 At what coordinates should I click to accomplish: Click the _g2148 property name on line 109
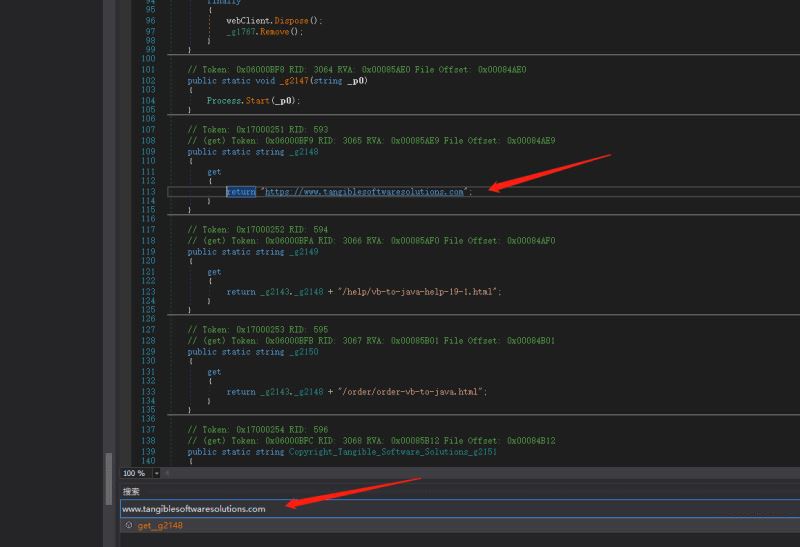point(304,152)
